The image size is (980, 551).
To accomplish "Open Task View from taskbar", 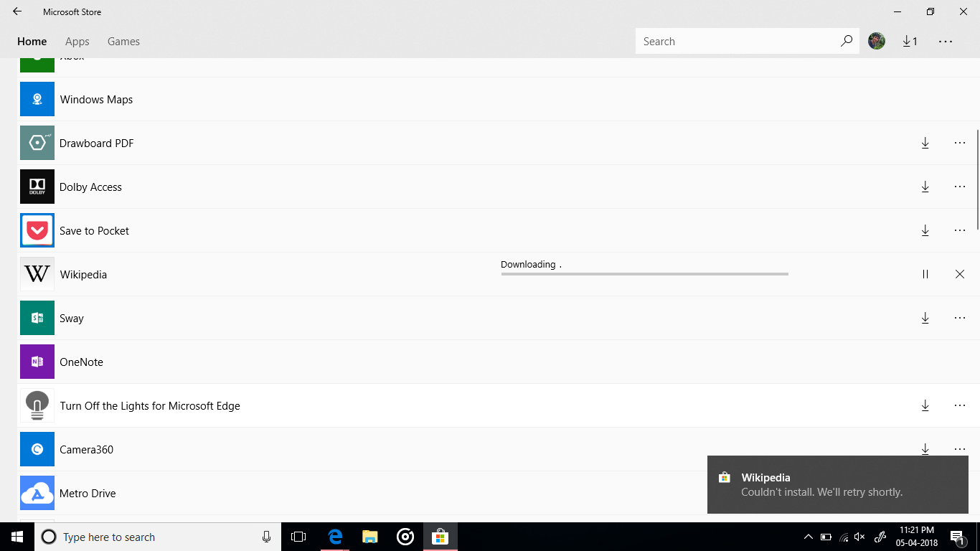I will point(298,537).
